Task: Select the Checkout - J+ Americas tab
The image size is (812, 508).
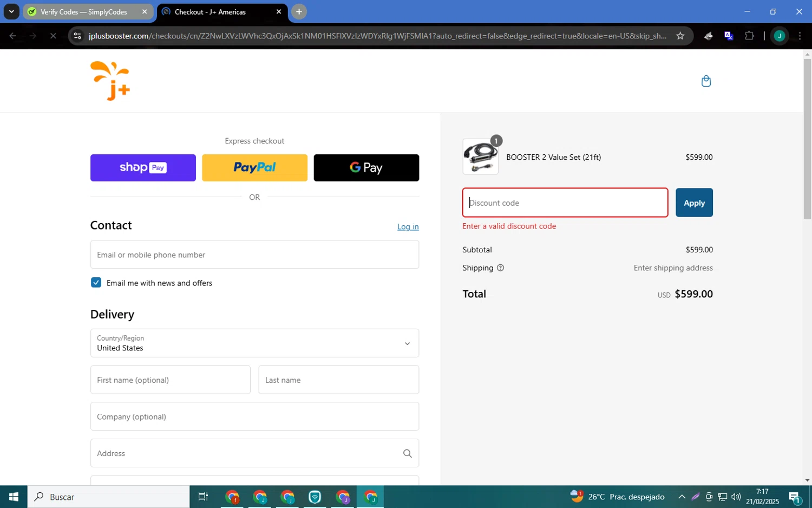Action: 222,11
